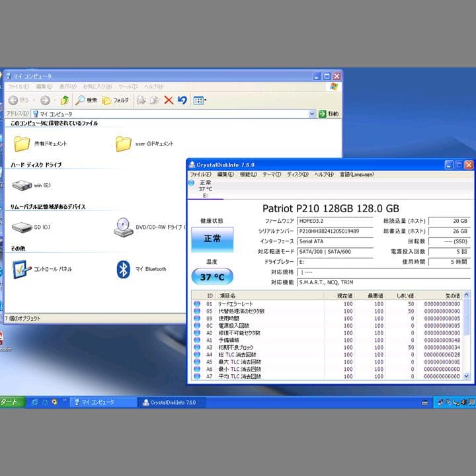Screen dimensions: 476x476
Task: Select SMART row 09 使用時間
Action: point(327,319)
